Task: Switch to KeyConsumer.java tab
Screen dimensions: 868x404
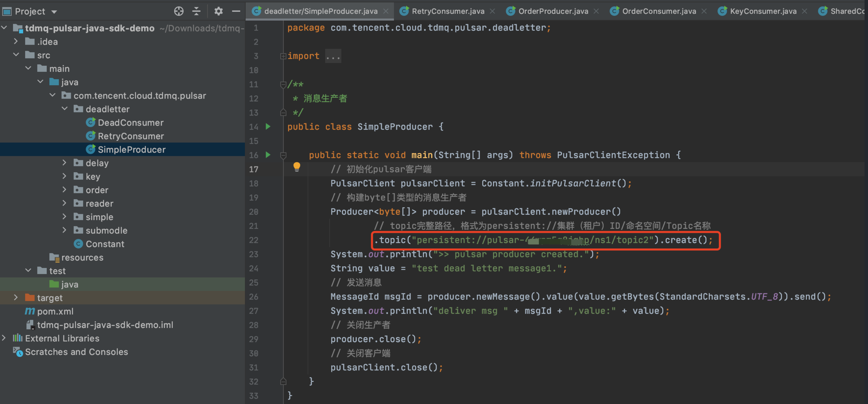Action: pyautogui.click(x=763, y=11)
